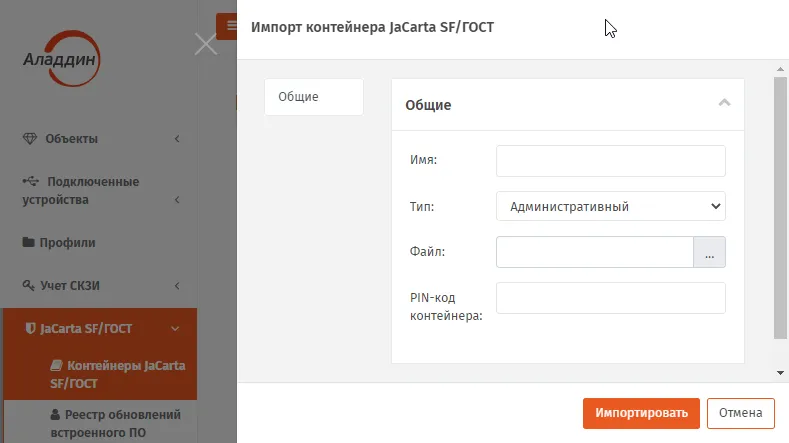This screenshot has height=443, width=789.
Task: Expand the Объекты menu chevron
Action: [177, 138]
